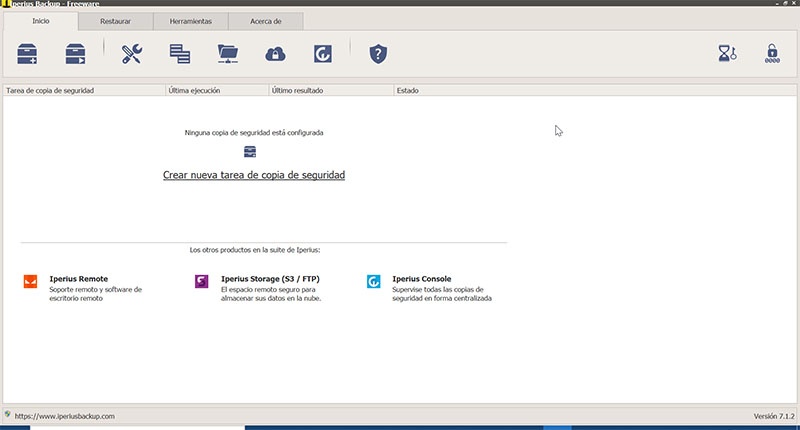Run backup job toolbar icon
The height and width of the screenshot is (430, 800).
click(76, 54)
